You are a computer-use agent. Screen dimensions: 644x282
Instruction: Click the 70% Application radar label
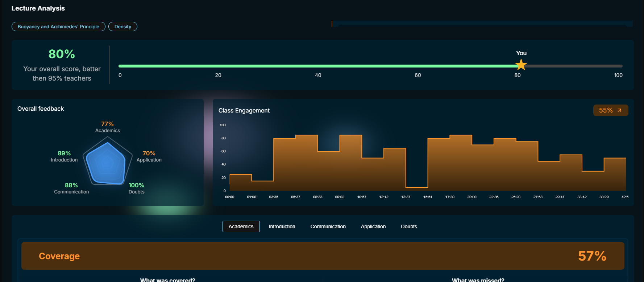coord(149,156)
